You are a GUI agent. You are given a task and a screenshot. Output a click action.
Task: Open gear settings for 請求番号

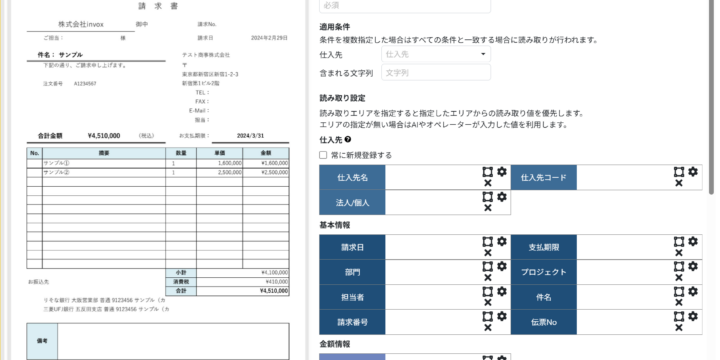coord(502,316)
